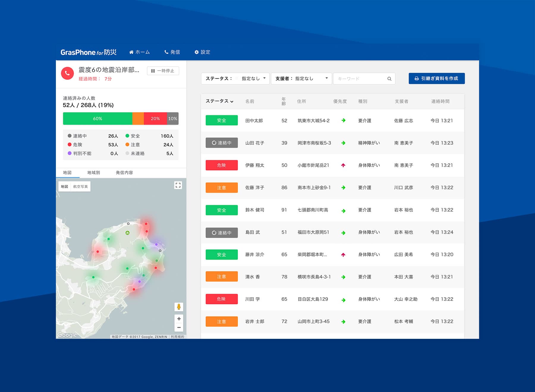Click the GrasPhone for 防災 logo
535x392 pixels.
pyautogui.click(x=89, y=52)
